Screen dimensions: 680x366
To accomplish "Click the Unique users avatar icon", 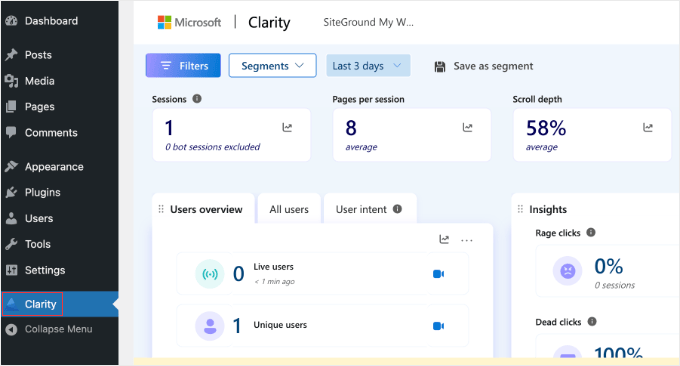I will (210, 326).
